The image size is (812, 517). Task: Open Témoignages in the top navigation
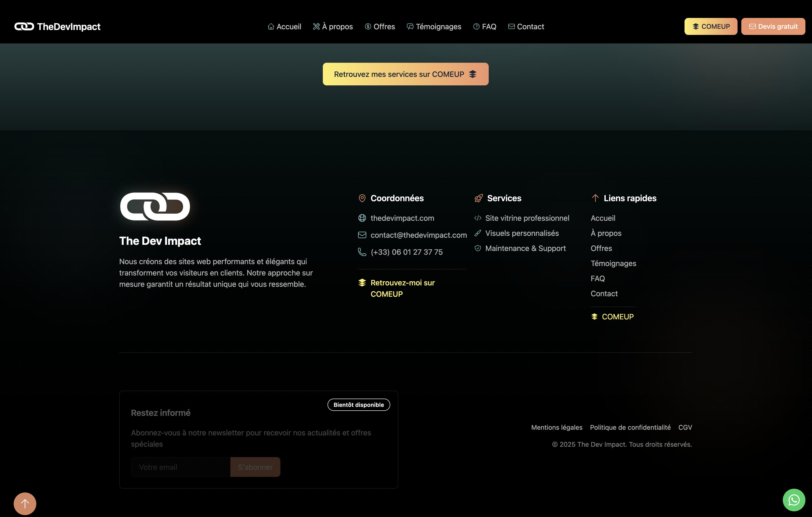[434, 26]
